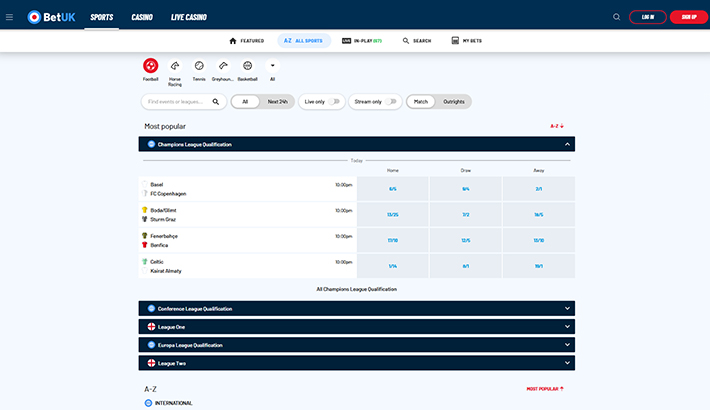Select the Football sport icon

150,66
